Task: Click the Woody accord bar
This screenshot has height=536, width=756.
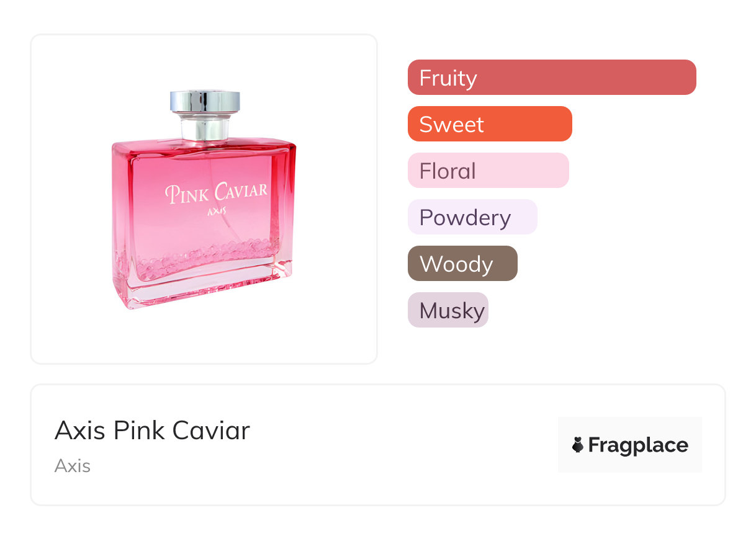Action: [462, 264]
